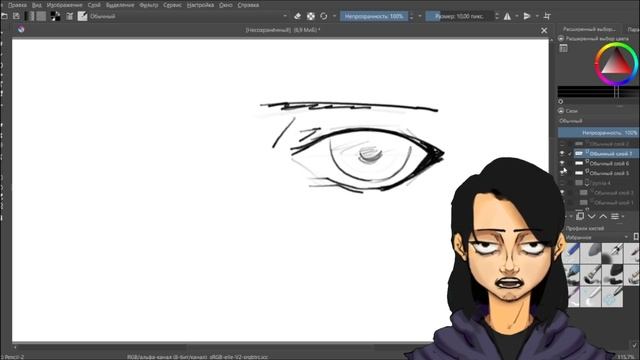Click the brush size stepper arrows
Screen dimensions: 640x360
(497, 16)
